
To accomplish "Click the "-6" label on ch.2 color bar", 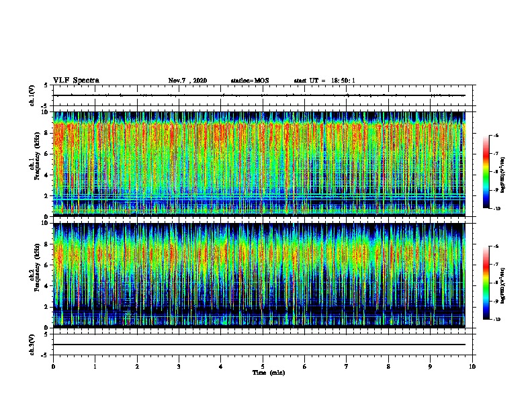I will click(496, 246).
